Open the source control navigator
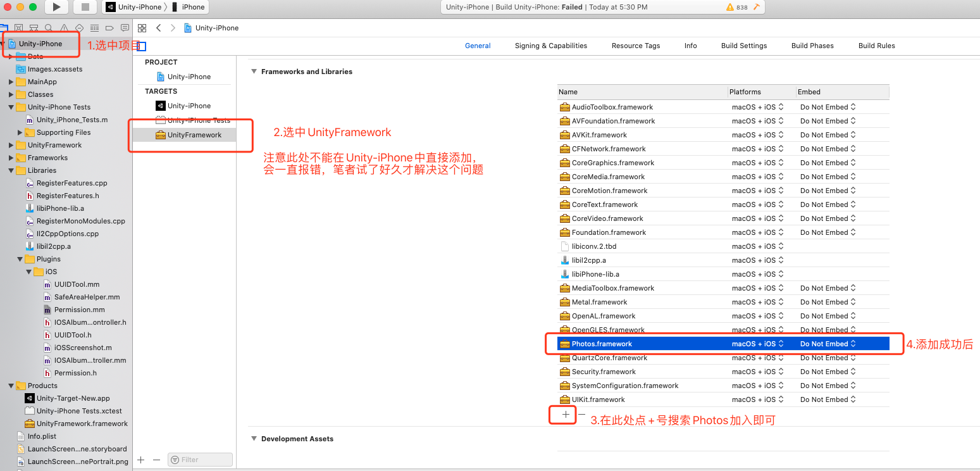Image resolution: width=980 pixels, height=471 pixels. pos(19,28)
